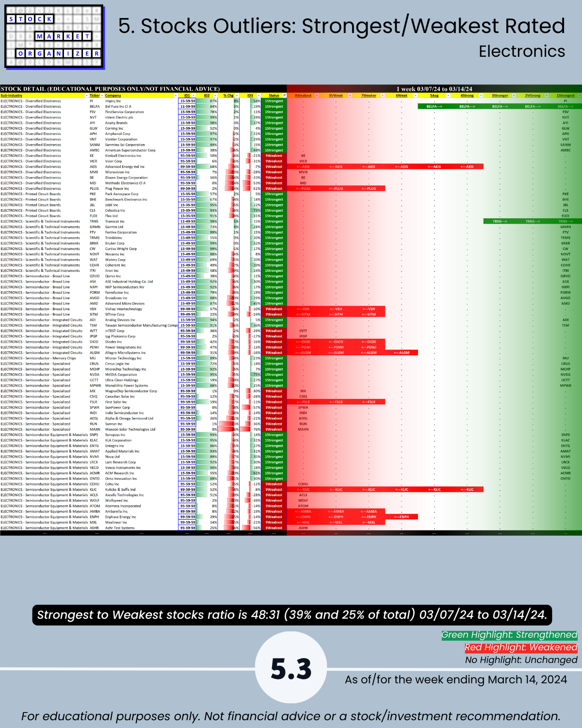Open the 4Strong column filter dropdown
This screenshot has height=728, width=582.
[481, 96]
